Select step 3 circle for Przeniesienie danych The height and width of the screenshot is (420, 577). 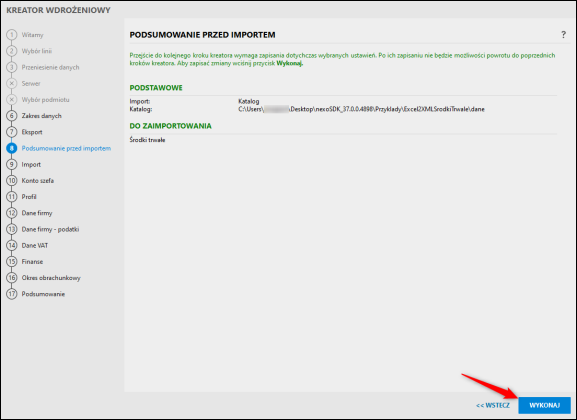tap(12, 67)
